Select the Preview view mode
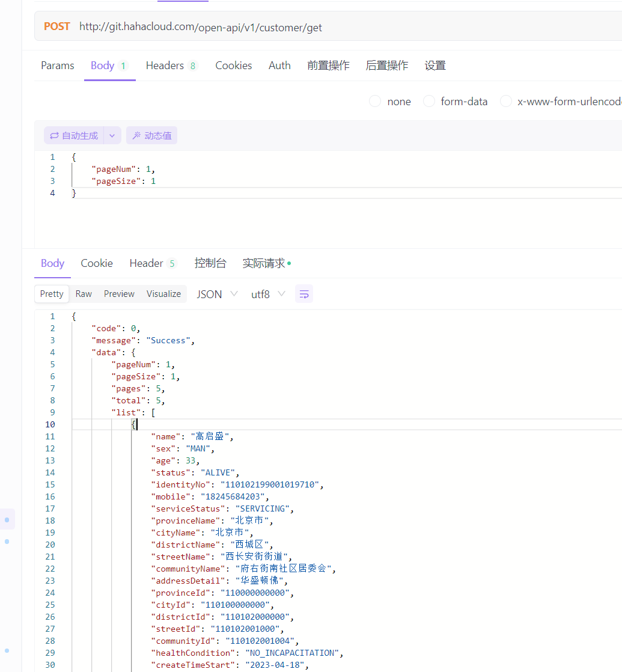This screenshot has width=622, height=672. 119,294
